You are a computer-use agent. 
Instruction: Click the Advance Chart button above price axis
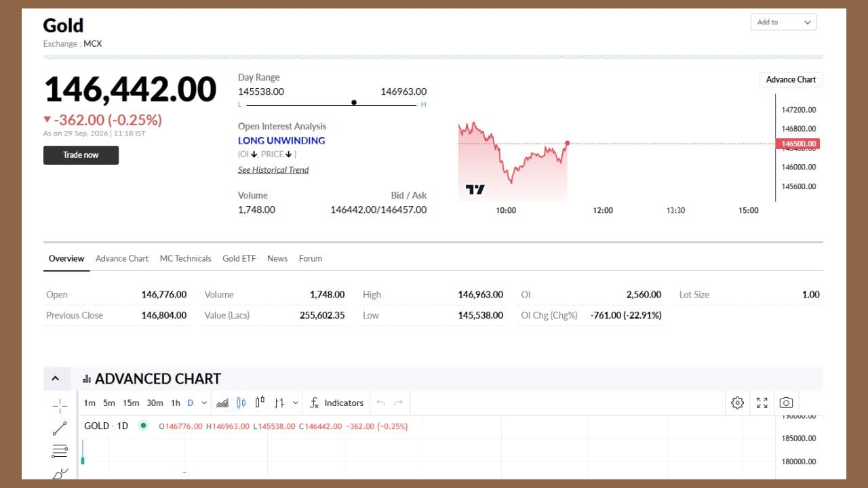[x=791, y=79]
